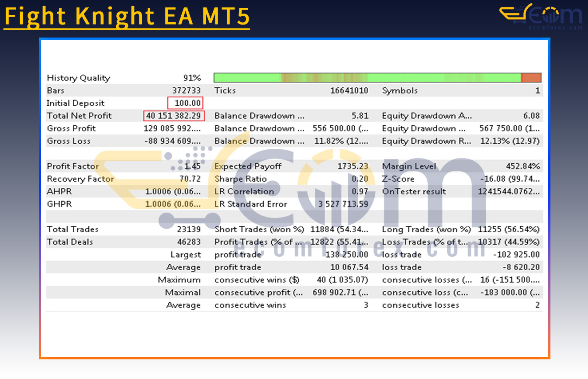The width and height of the screenshot is (588, 379).
Task: Click the Long Trades value 11255 (56.54%)
Action: 509,230
